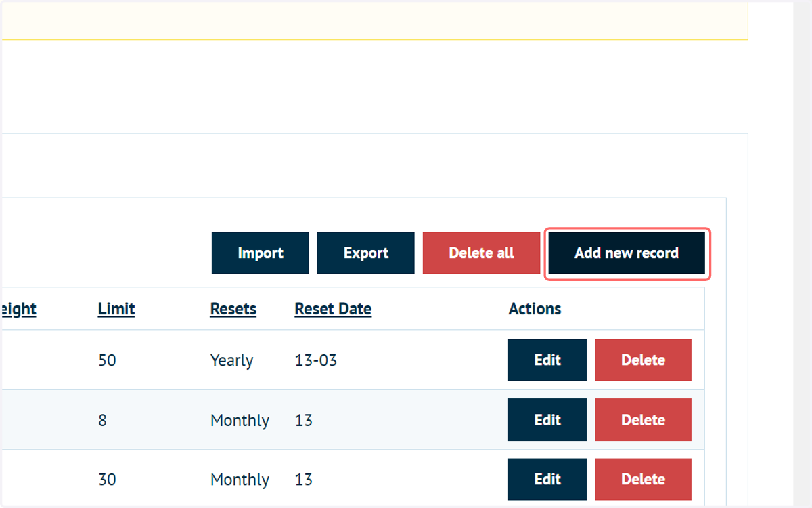Delete the record with limit 30
812x508 pixels.
(643, 479)
